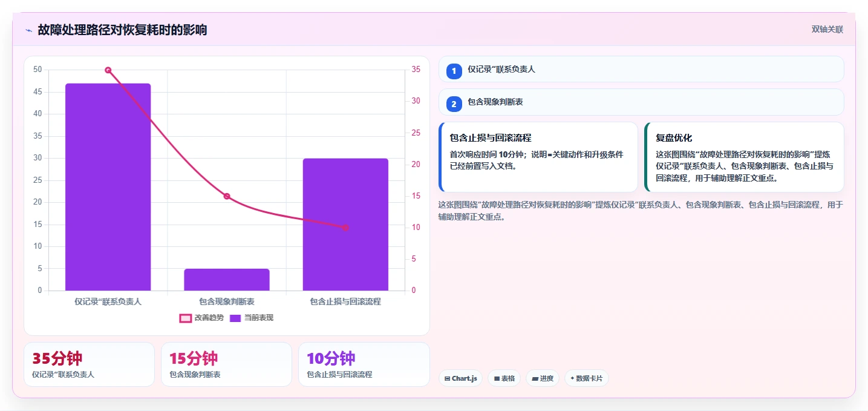
Task: Click the 数据卡片 tag
Action: (x=587, y=378)
